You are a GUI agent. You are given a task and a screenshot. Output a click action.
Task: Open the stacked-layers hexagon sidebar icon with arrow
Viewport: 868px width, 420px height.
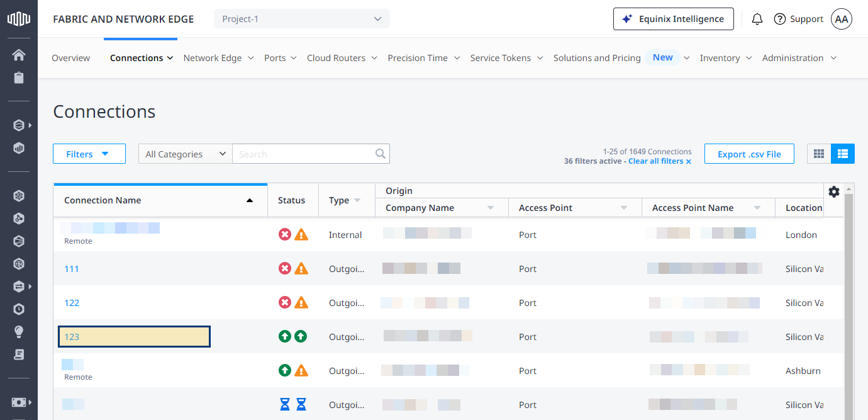(x=19, y=125)
